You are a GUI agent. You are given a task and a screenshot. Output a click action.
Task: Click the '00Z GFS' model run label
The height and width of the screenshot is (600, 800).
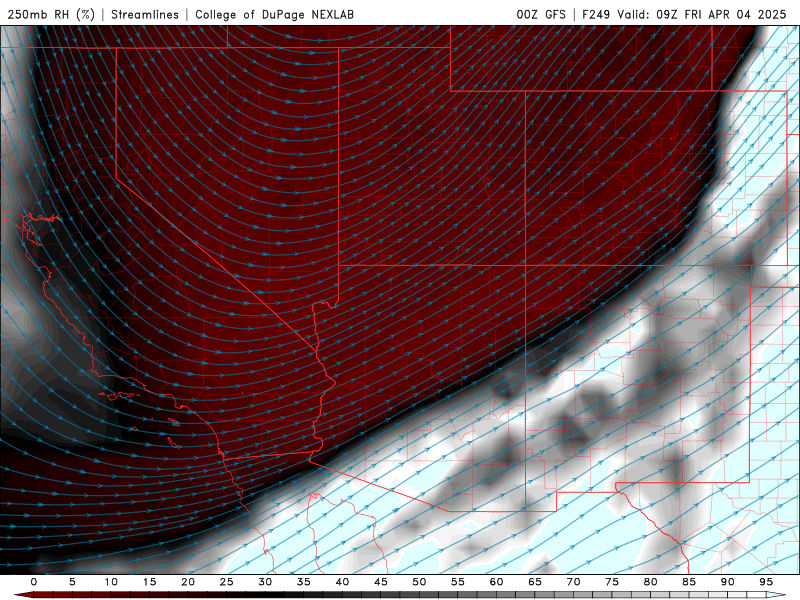[541, 14]
